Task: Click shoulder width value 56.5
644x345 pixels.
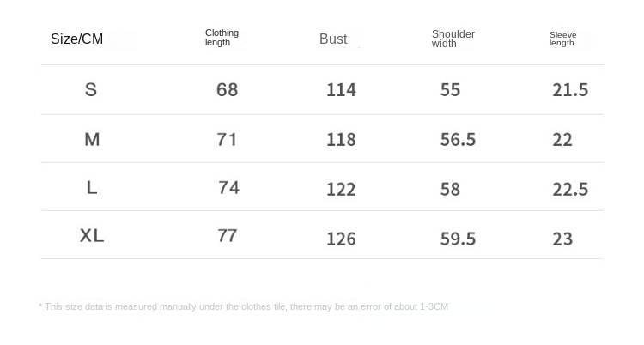Action: (x=458, y=140)
